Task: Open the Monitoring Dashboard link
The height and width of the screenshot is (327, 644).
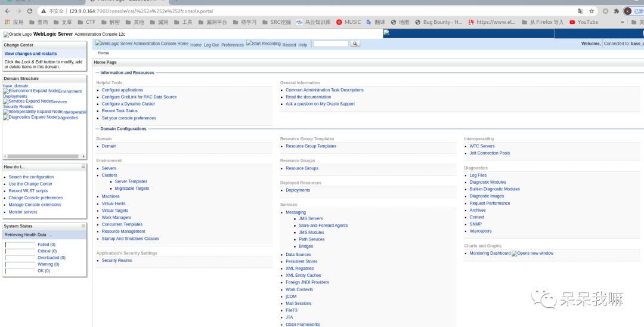Action: (x=490, y=254)
